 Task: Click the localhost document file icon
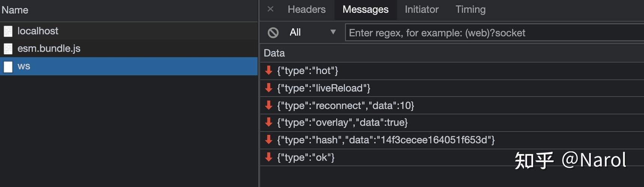click(8, 31)
